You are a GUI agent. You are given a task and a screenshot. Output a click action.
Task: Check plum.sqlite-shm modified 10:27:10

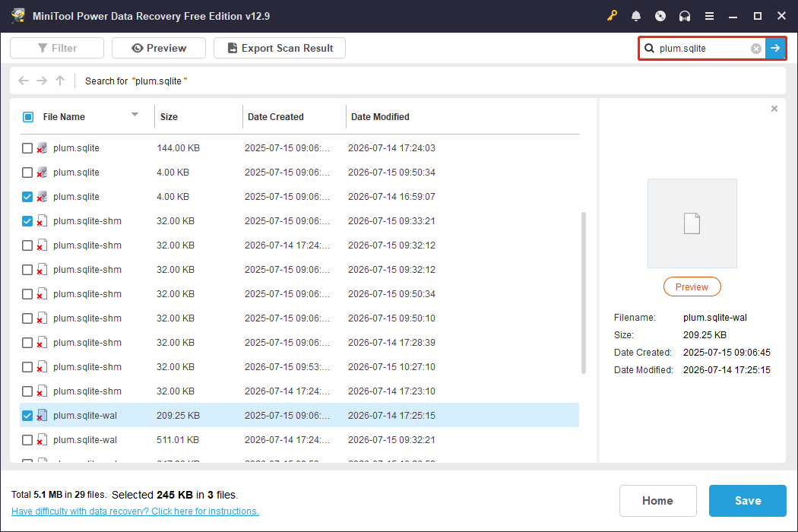pyautogui.click(x=27, y=367)
